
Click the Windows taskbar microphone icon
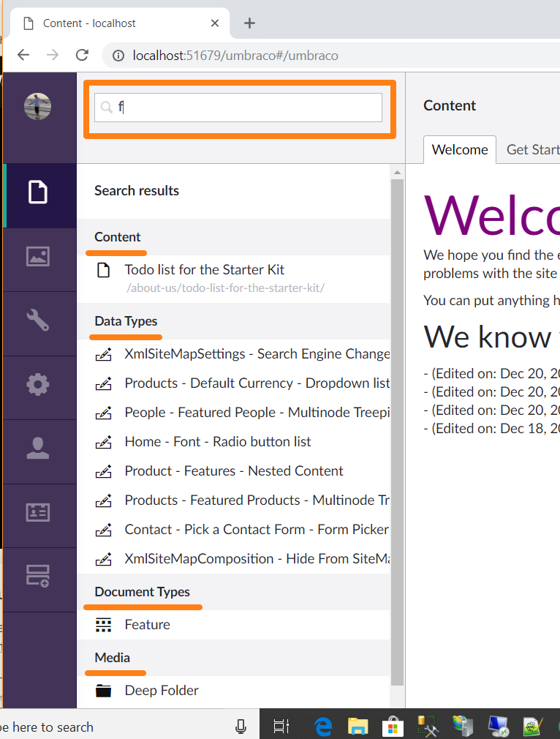point(241,727)
